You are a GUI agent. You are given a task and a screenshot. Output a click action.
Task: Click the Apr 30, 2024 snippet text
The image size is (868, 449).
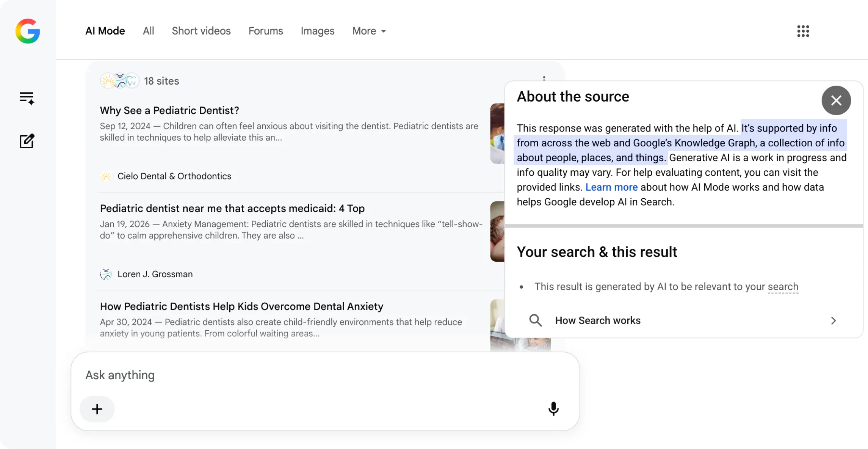(281, 328)
